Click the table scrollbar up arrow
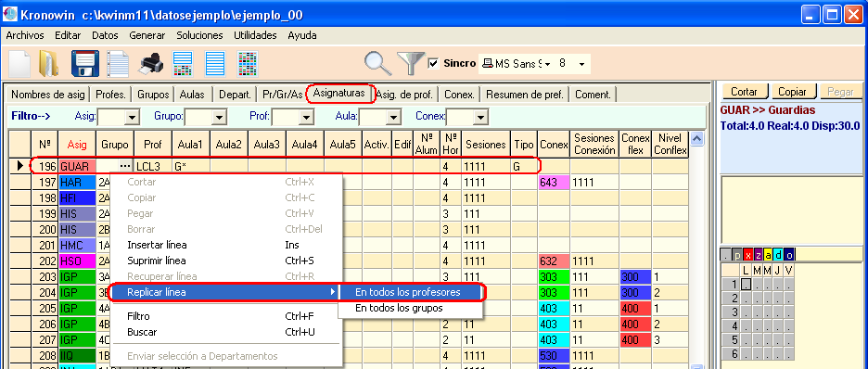Image resolution: width=868 pixels, height=369 pixels. tap(697, 138)
